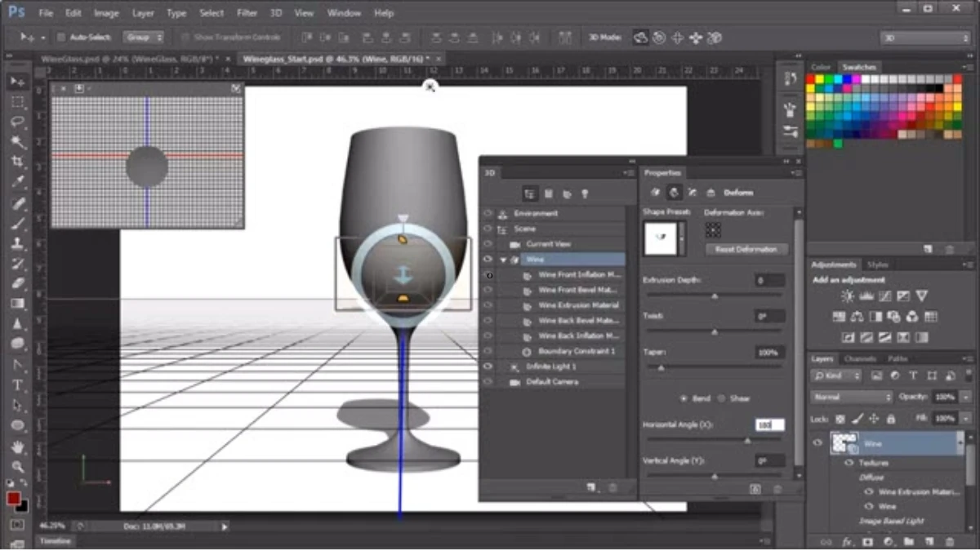980x551 pixels.
Task: Click the Color Balance scales adjustment icon
Action: click(857, 317)
